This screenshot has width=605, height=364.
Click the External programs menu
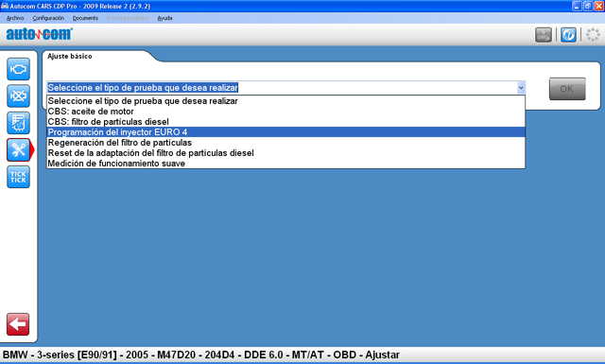tap(128, 18)
